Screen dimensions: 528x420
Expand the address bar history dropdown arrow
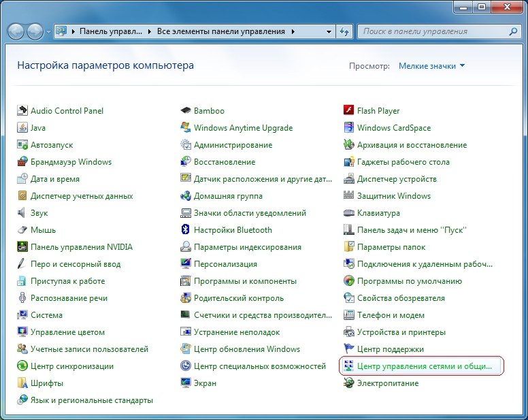tap(329, 32)
